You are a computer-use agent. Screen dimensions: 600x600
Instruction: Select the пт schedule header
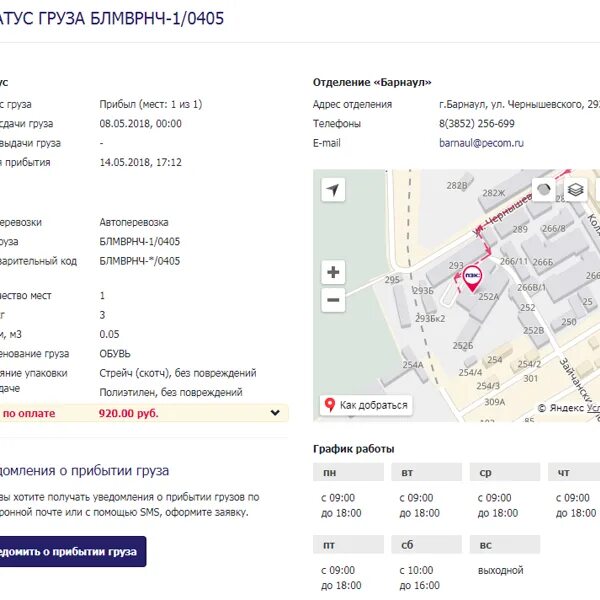pos(348,544)
